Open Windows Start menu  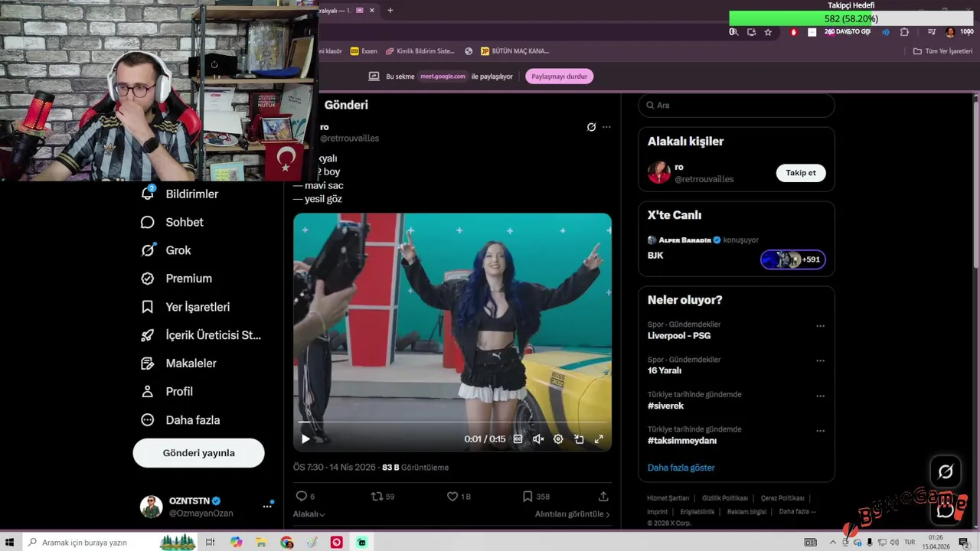coord(10,542)
